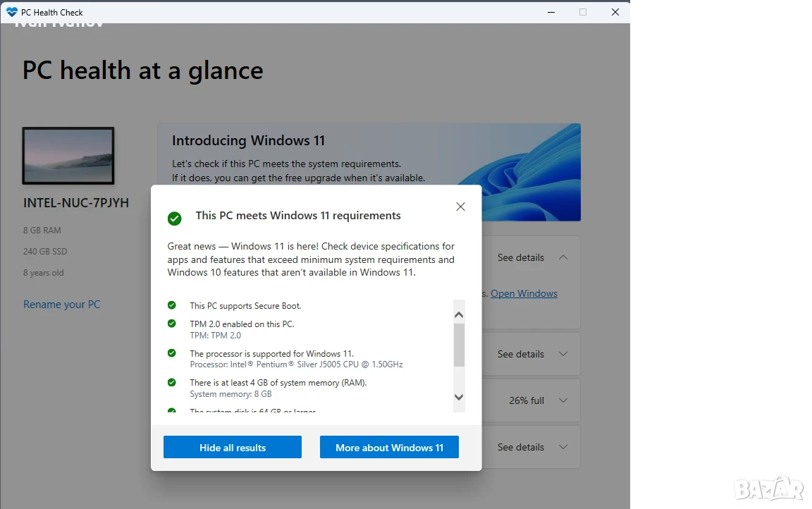Minimize the PC Health Check window

pos(551,12)
